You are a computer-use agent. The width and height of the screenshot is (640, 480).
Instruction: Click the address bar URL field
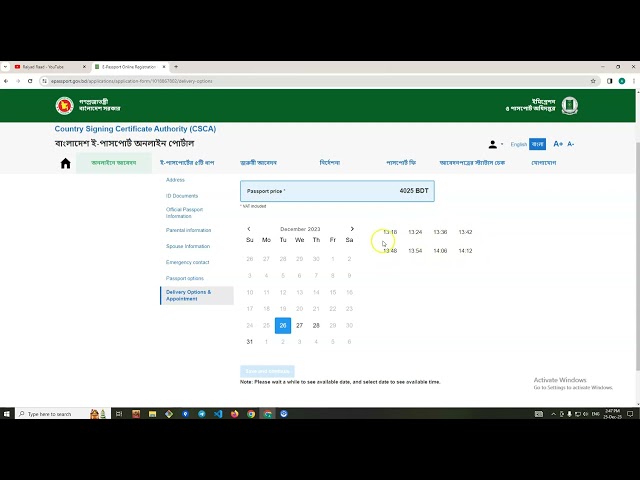coord(318,81)
